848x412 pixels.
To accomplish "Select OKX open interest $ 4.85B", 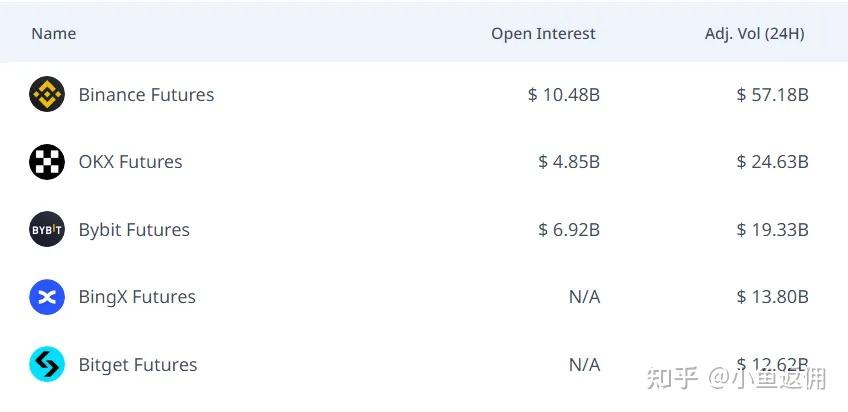I will tap(569, 162).
